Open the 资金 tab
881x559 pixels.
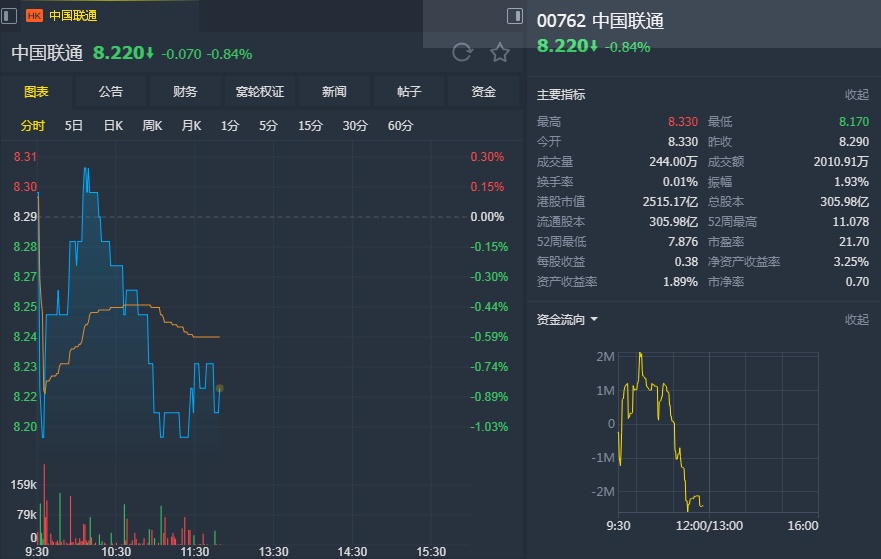click(x=484, y=92)
